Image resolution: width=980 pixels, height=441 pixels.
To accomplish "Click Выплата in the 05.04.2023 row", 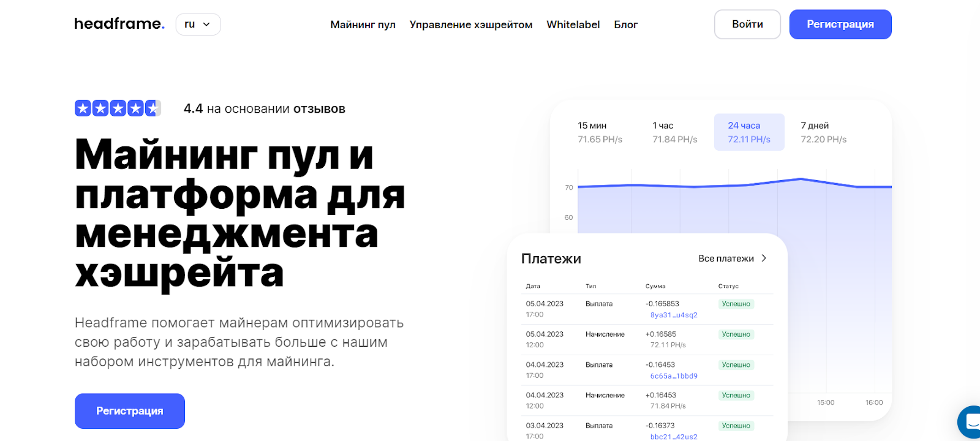I will click(599, 304).
